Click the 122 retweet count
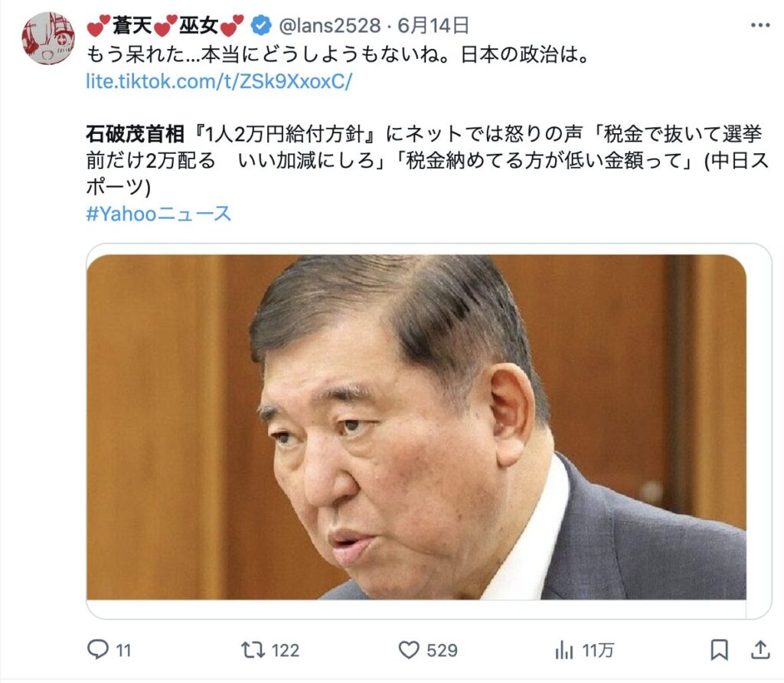784x683 pixels. coord(285,651)
